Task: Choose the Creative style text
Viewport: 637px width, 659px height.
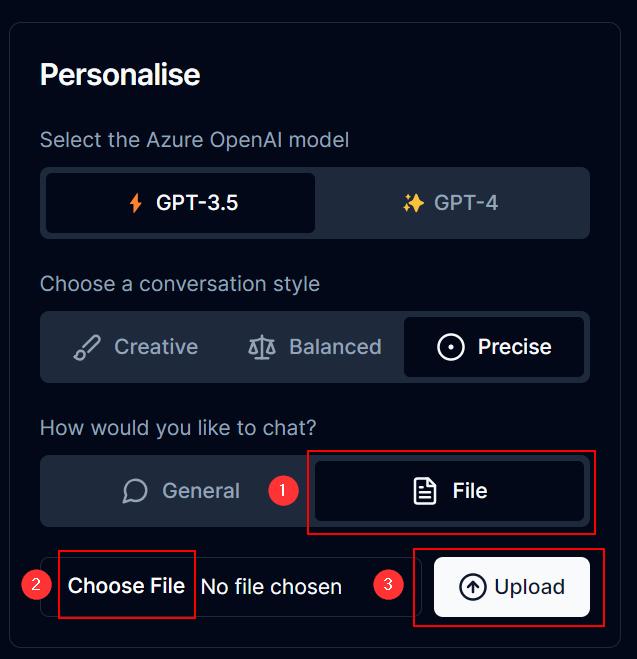Action: (156, 347)
